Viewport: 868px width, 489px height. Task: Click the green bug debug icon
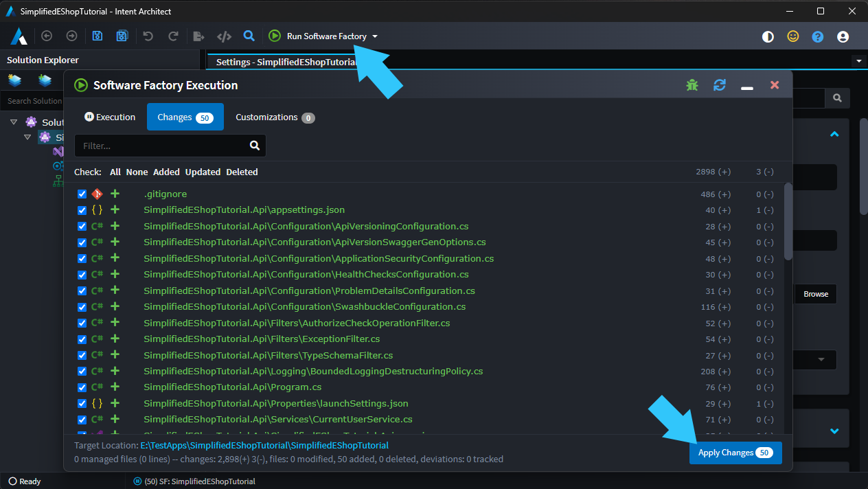[692, 85]
